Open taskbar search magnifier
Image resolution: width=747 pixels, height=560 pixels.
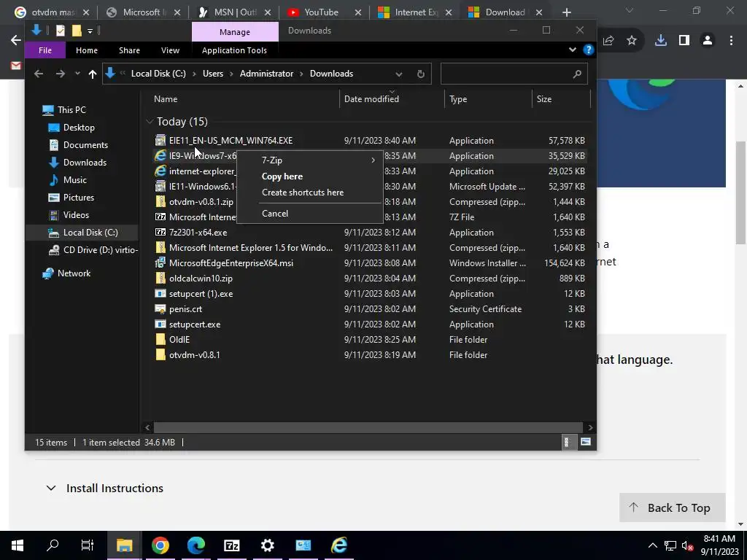(x=53, y=545)
